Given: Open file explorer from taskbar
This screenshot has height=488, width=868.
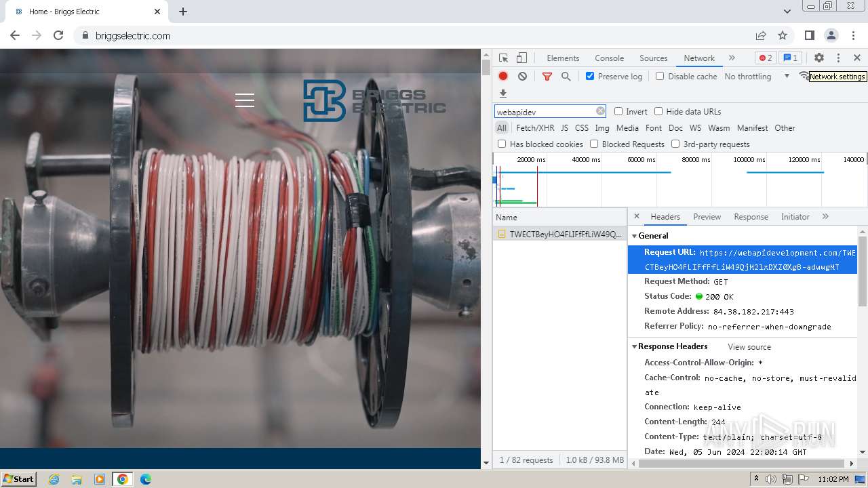Looking at the screenshot, I should click(77, 479).
